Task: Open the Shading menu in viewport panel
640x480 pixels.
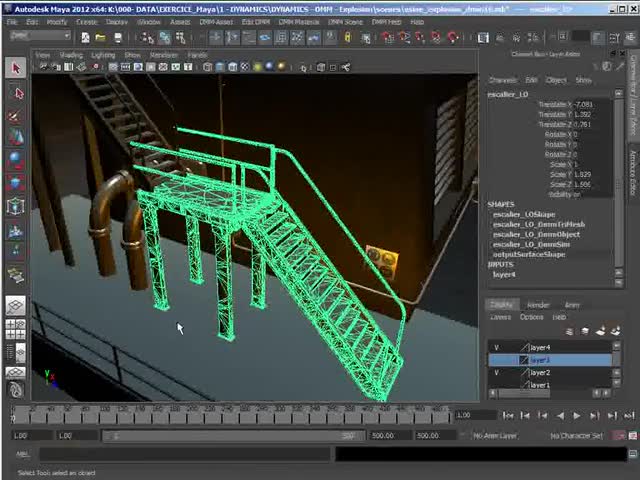Action: point(71,55)
